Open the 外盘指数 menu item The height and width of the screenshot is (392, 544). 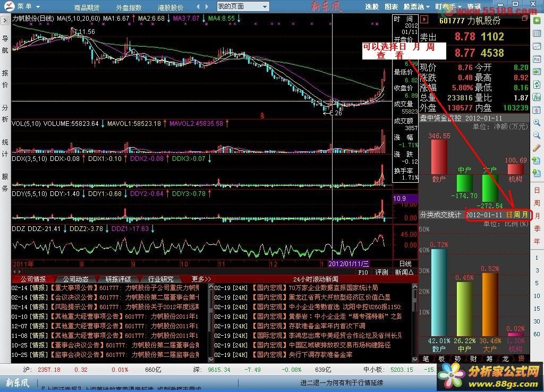(129, 7)
